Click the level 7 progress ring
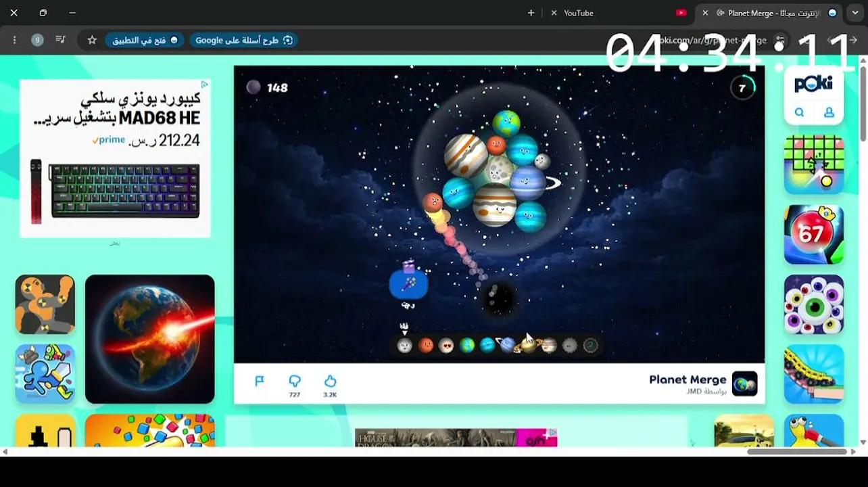Image resolution: width=868 pixels, height=487 pixels. 742,88
